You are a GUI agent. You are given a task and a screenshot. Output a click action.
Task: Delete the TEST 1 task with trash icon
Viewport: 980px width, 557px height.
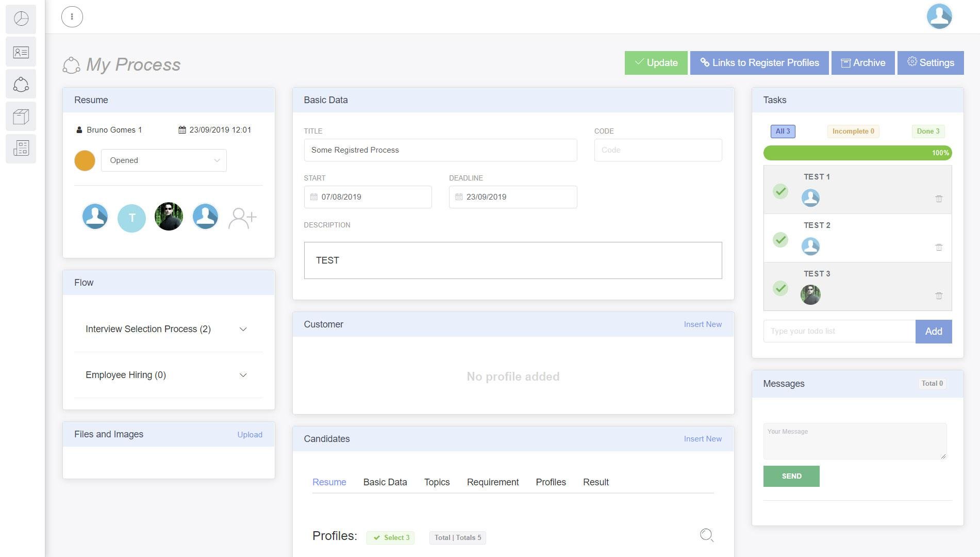click(939, 199)
